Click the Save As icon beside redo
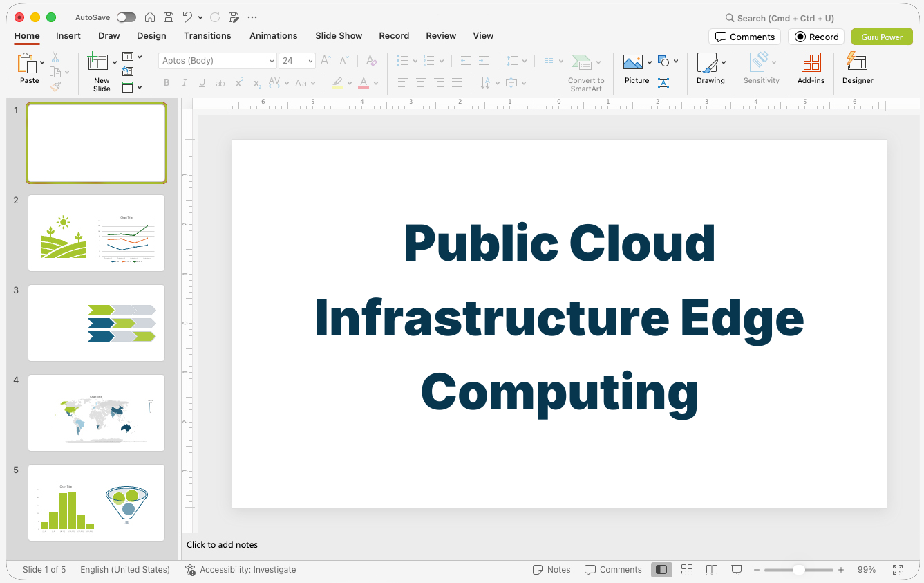 (234, 17)
